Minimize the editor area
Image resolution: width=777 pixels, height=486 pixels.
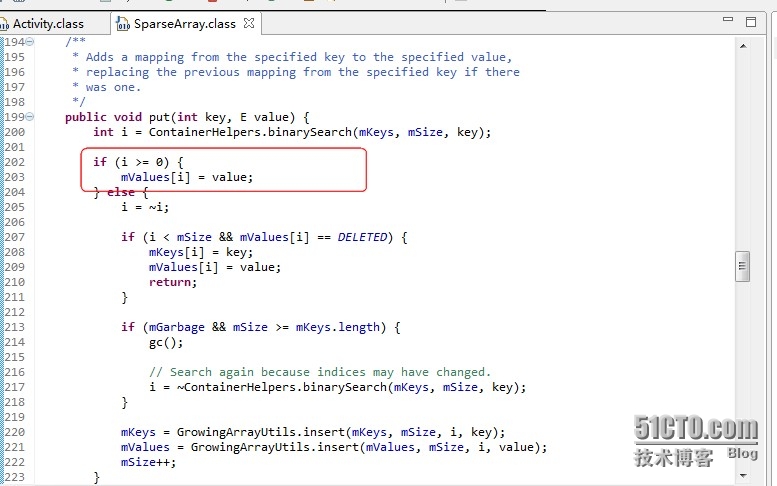(727, 19)
